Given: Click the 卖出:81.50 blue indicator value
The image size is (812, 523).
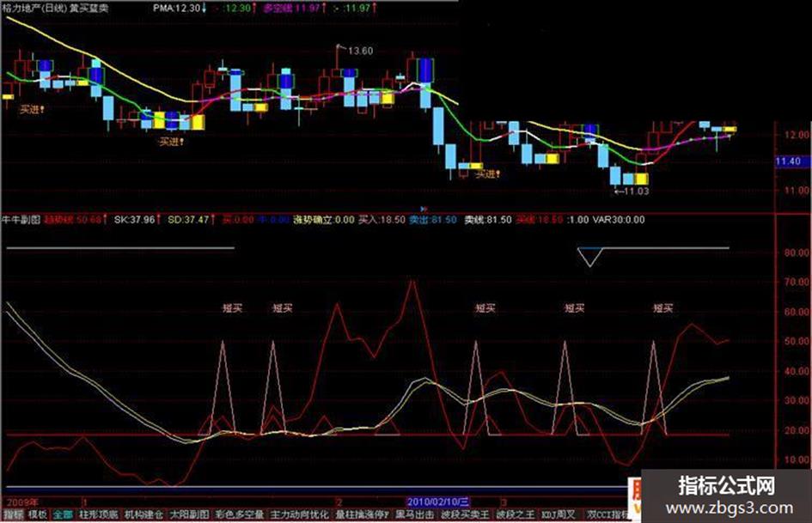Looking at the screenshot, I should pos(433,220).
